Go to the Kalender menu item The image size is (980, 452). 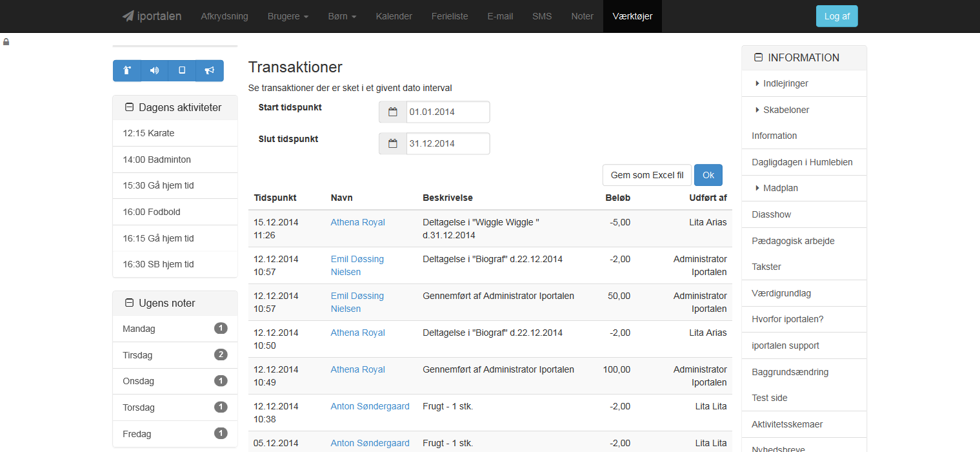(x=394, y=16)
